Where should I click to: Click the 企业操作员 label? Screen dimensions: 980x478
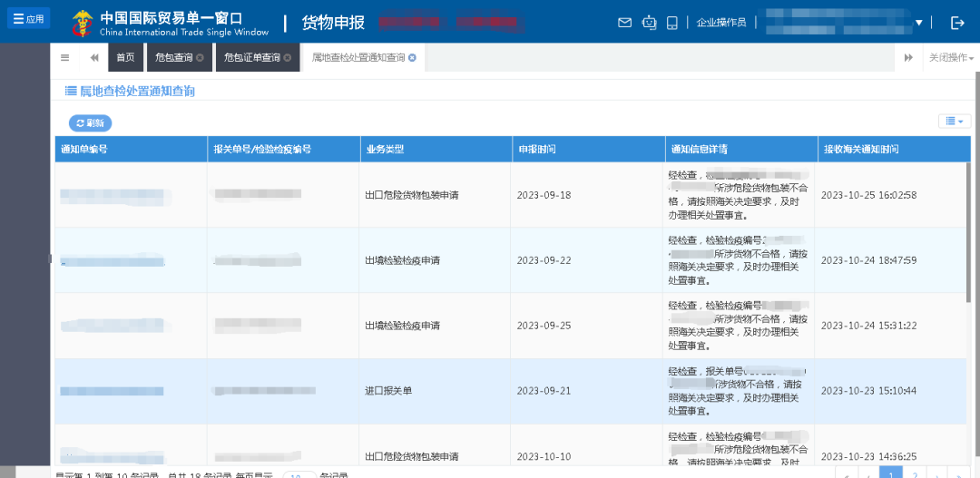coord(721,23)
